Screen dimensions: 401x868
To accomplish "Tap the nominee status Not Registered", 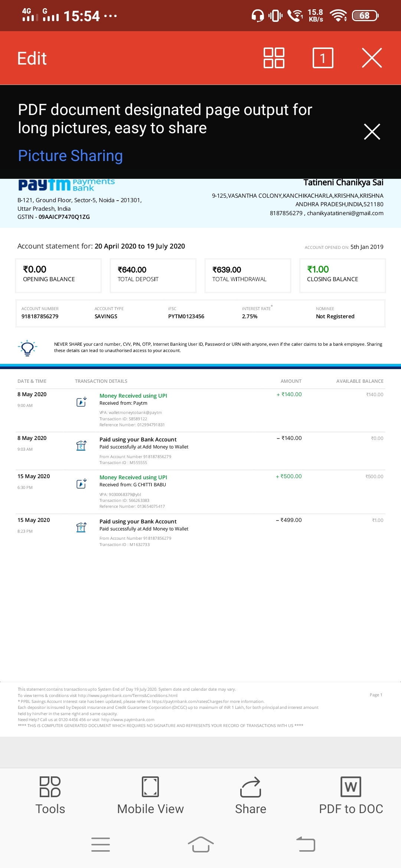I will pos(335,316).
